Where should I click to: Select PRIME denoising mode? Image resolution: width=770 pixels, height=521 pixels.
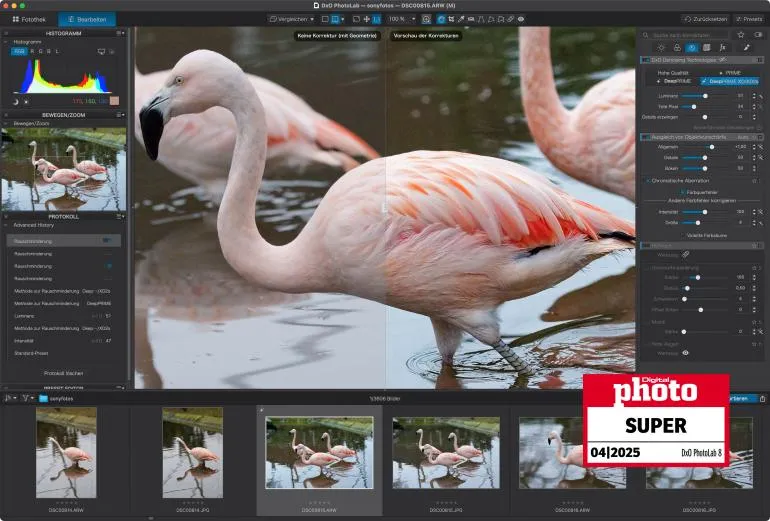click(730, 73)
